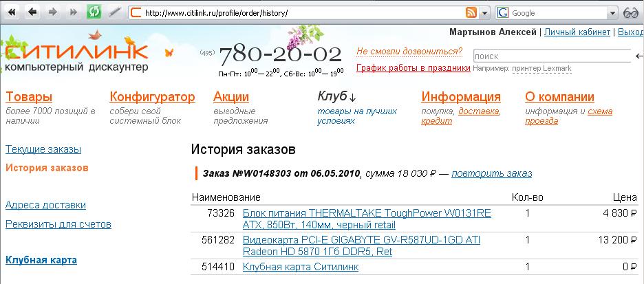Click the product code 514410
Image resolution: width=644 pixels, height=284 pixels.
click(218, 267)
